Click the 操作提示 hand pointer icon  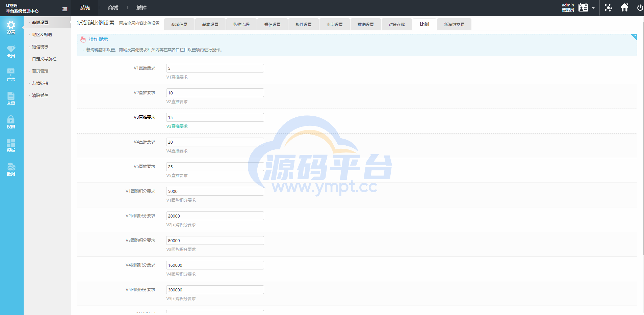83,39
